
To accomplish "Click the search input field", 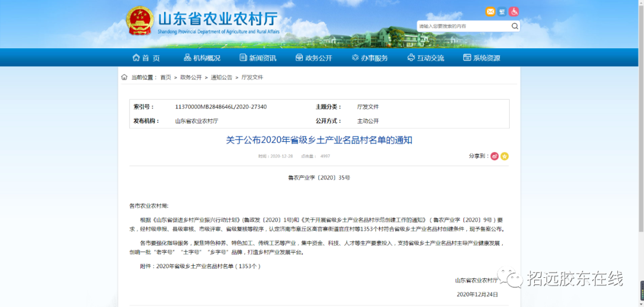I will (462, 26).
